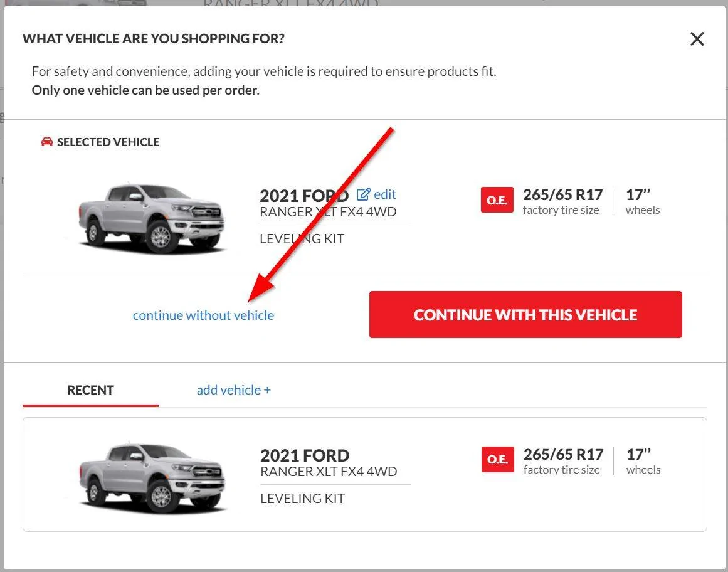Screen dimensions: 728x572
Task: Click selected vehicle Ford Ranger truck image
Action: [x=151, y=218]
